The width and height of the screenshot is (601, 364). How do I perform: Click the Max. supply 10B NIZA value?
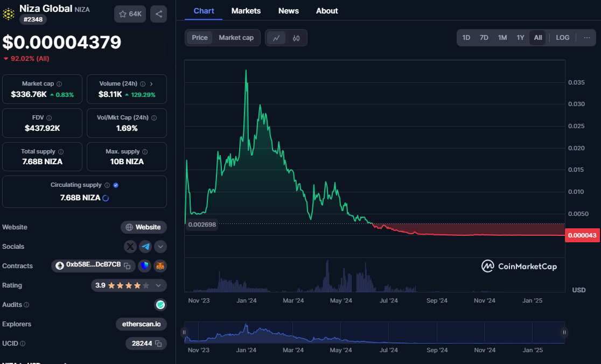(127, 162)
